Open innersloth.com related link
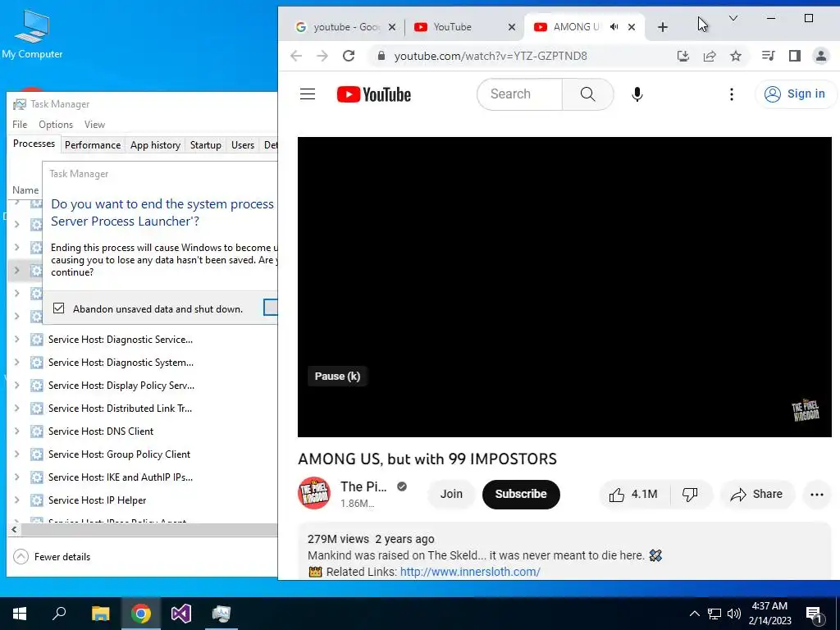Viewport: 840px width, 630px height. [x=470, y=572]
